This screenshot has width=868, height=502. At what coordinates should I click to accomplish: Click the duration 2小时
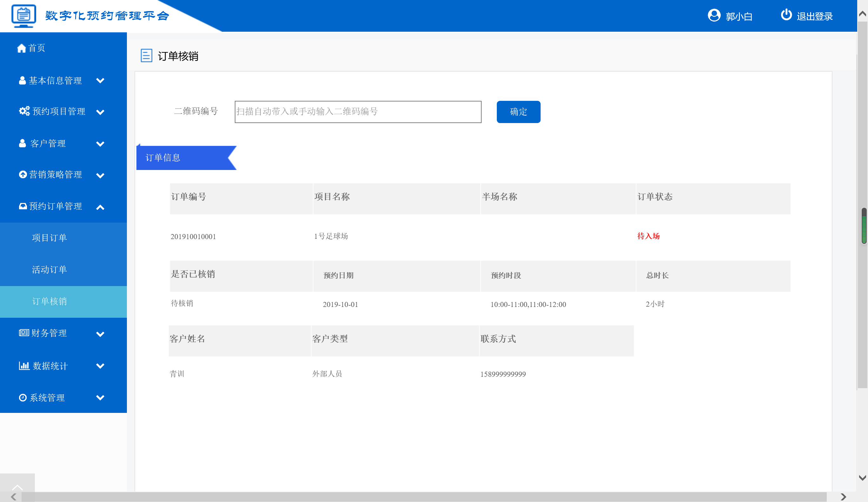(x=655, y=304)
